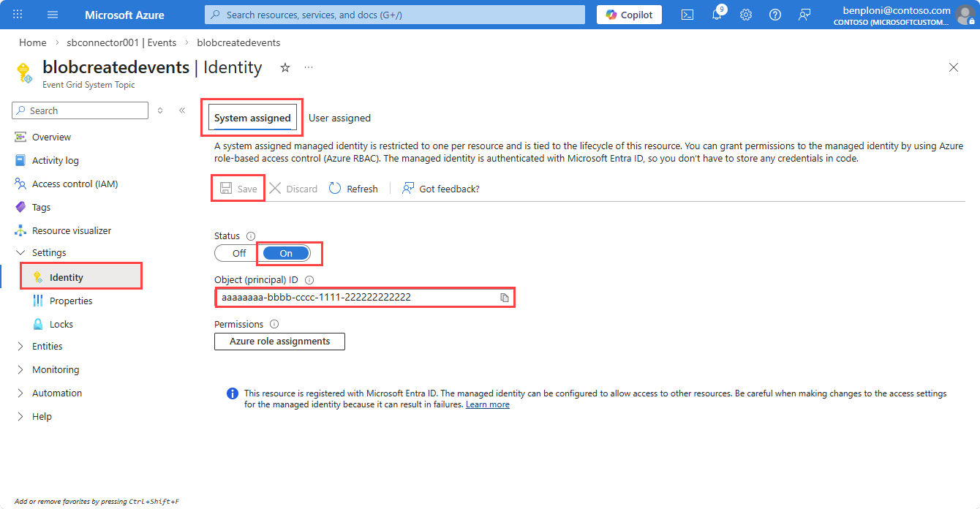Favorite blobcreatedevents with the star icon
This screenshot has height=509, width=980.
(285, 67)
